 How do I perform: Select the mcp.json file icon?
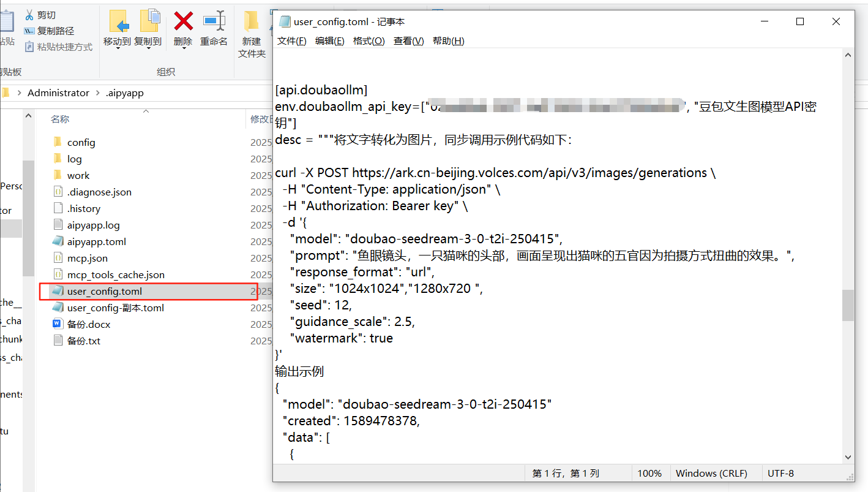click(58, 258)
